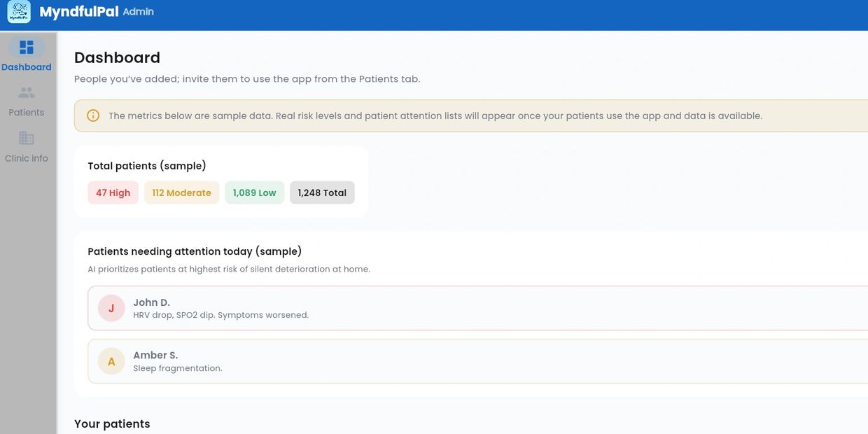Switch to the Patients tab label

(x=27, y=113)
